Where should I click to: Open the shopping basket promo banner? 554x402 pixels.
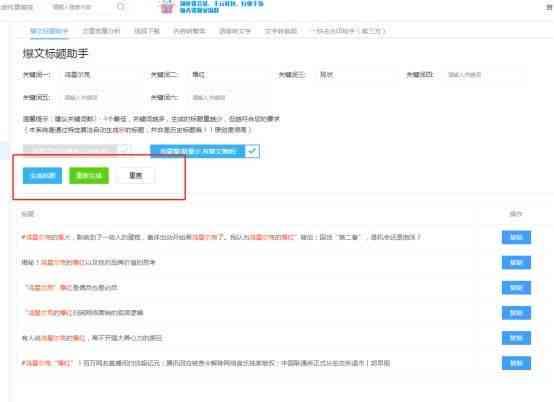coord(212,6)
